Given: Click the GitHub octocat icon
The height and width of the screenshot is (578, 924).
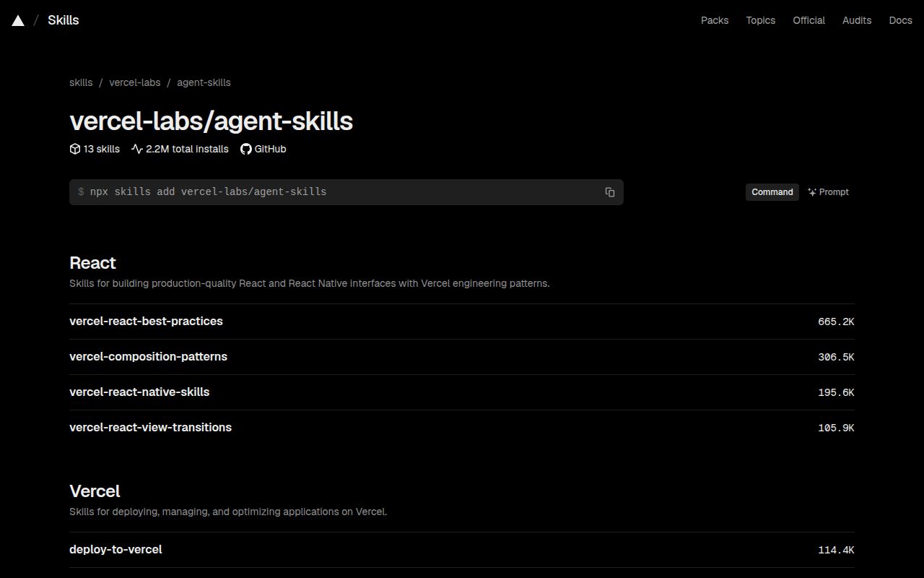Looking at the screenshot, I should (246, 149).
